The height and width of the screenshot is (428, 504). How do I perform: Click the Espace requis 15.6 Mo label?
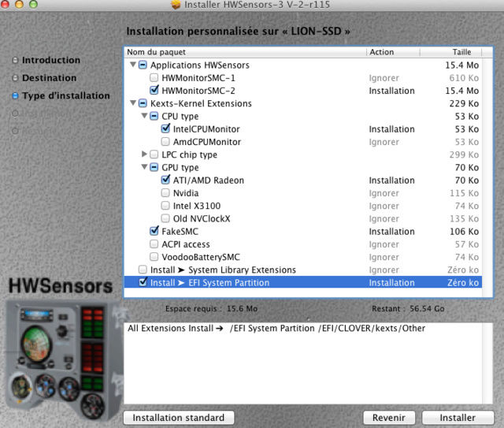[212, 309]
